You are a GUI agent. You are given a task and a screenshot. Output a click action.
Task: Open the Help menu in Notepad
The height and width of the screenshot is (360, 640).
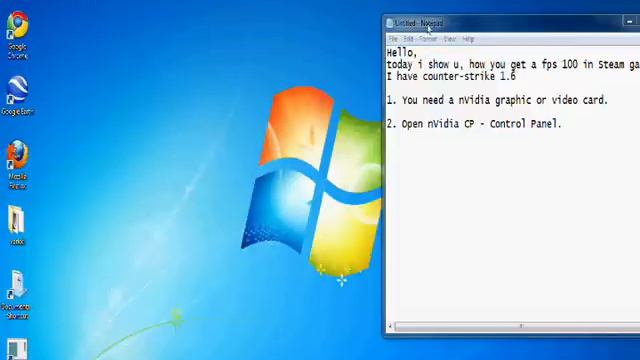[468, 39]
